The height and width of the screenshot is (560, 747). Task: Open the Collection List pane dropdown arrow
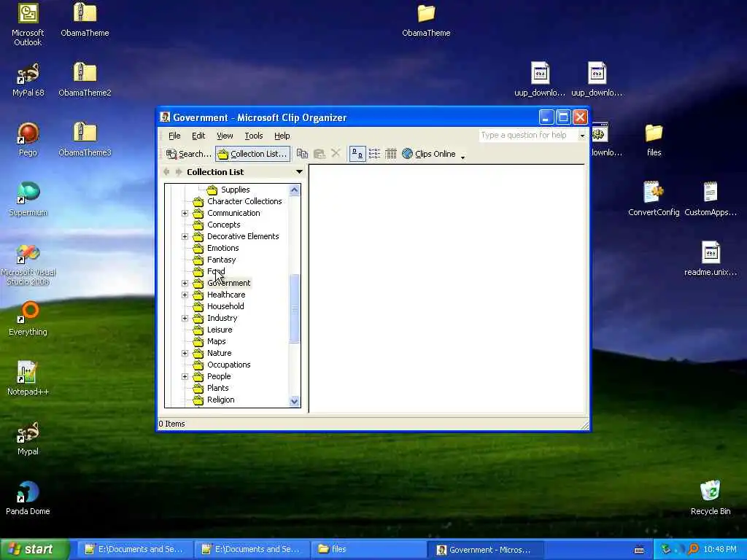[299, 172]
